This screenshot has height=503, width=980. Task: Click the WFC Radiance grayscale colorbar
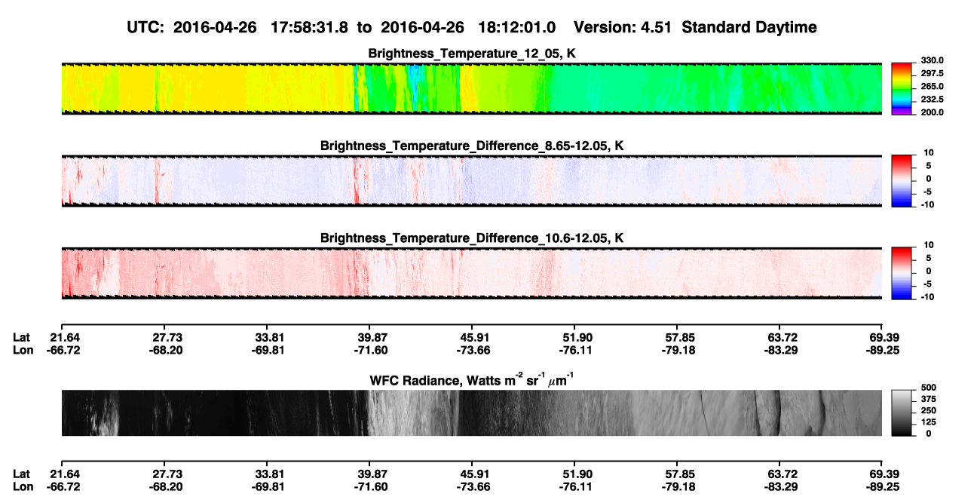point(902,413)
